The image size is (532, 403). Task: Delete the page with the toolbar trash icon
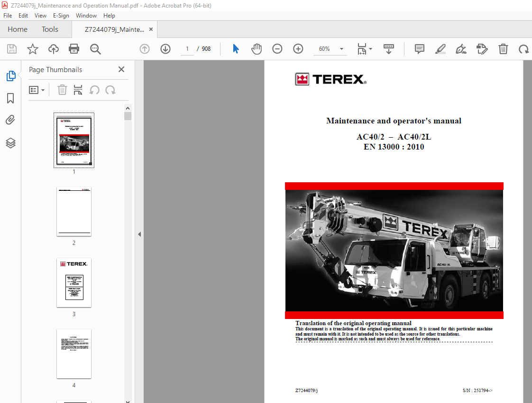coord(503,49)
